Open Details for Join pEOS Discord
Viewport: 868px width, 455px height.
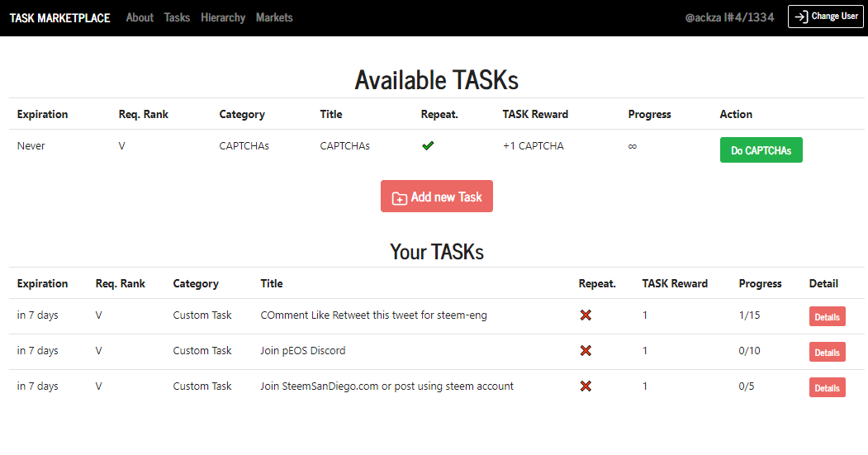tap(827, 352)
